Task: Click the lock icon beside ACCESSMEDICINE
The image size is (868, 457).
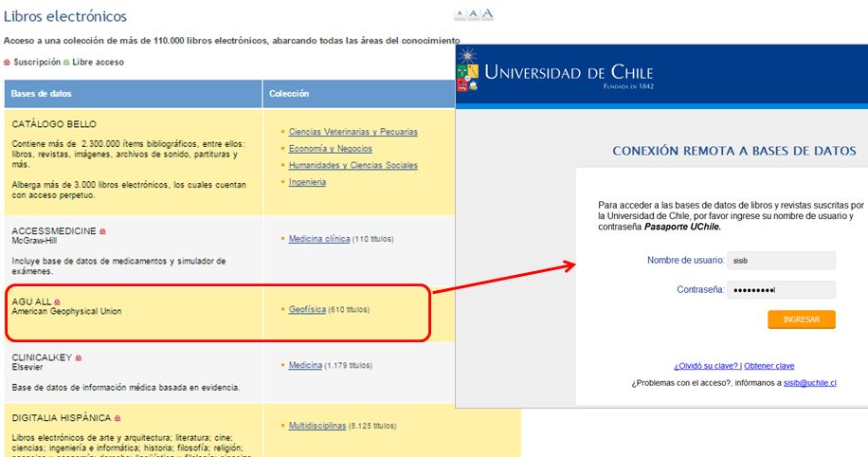Action: tap(102, 231)
